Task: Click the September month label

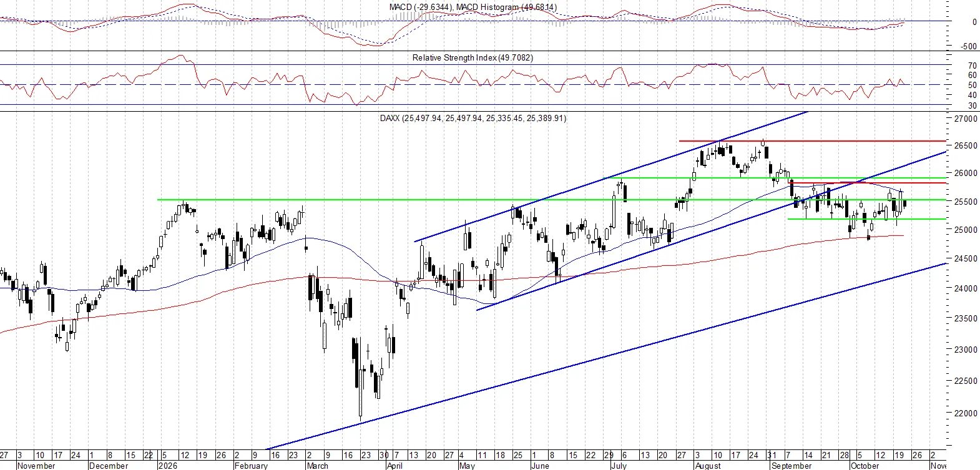Action: [791, 466]
